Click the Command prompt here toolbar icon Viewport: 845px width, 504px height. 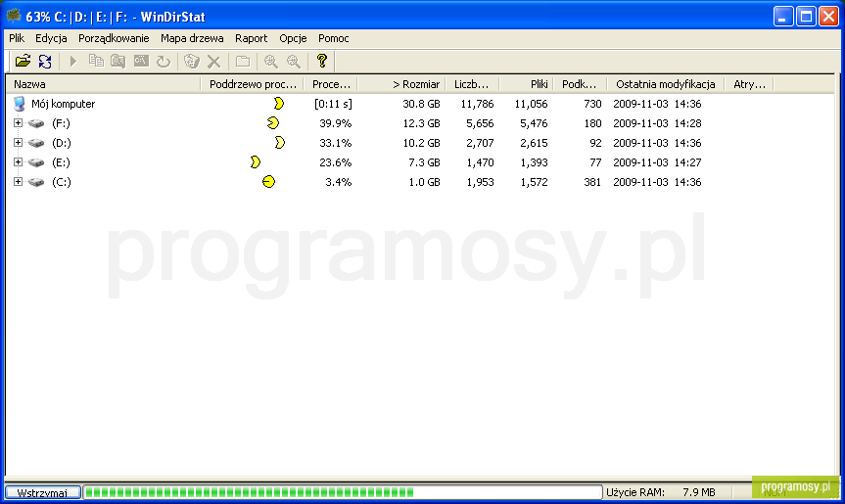[x=141, y=61]
